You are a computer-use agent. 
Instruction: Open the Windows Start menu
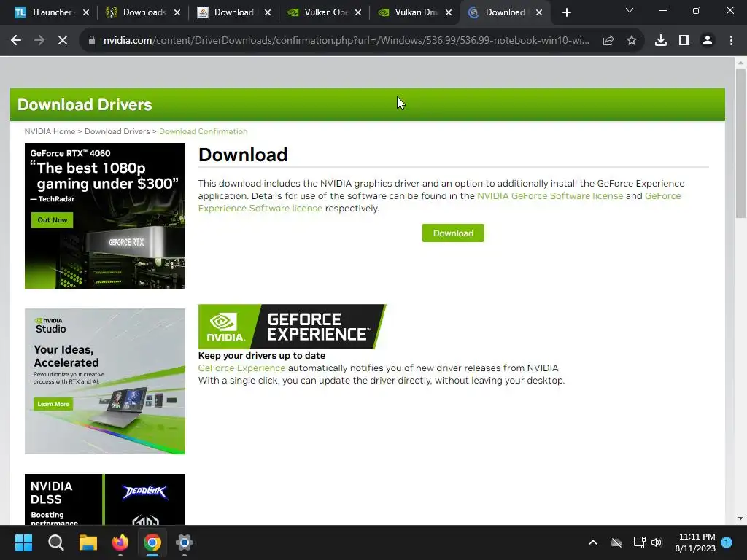[x=23, y=542]
